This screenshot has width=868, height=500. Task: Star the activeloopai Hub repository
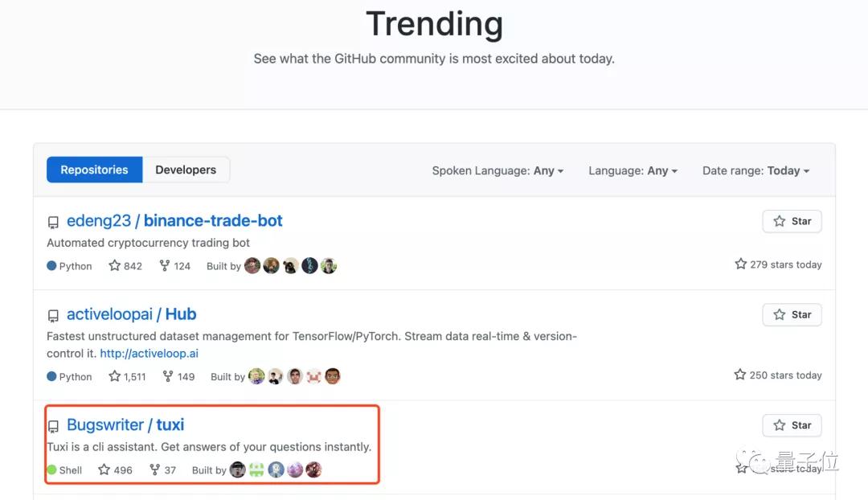click(792, 315)
